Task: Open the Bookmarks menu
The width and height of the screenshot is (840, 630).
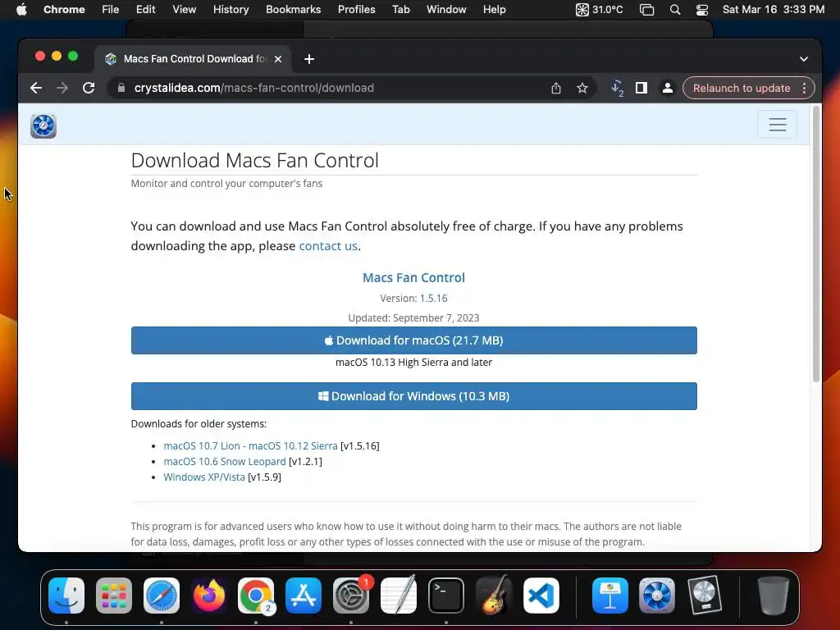Action: (293, 10)
